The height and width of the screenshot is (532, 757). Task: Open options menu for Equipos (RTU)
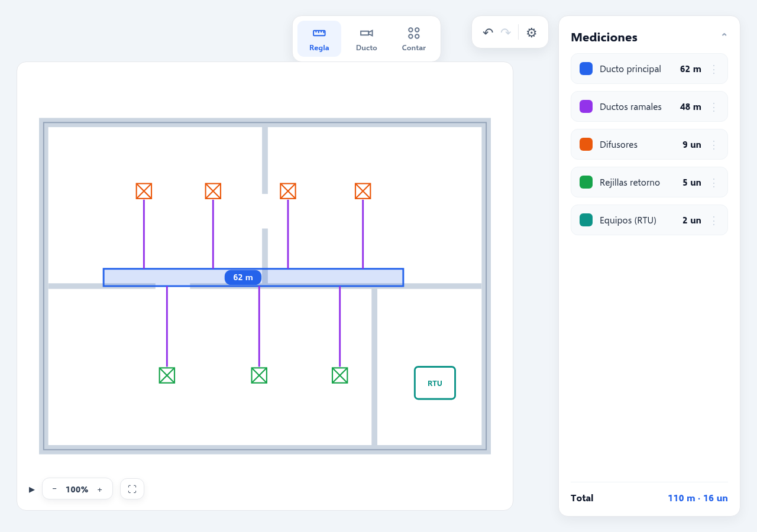click(714, 220)
